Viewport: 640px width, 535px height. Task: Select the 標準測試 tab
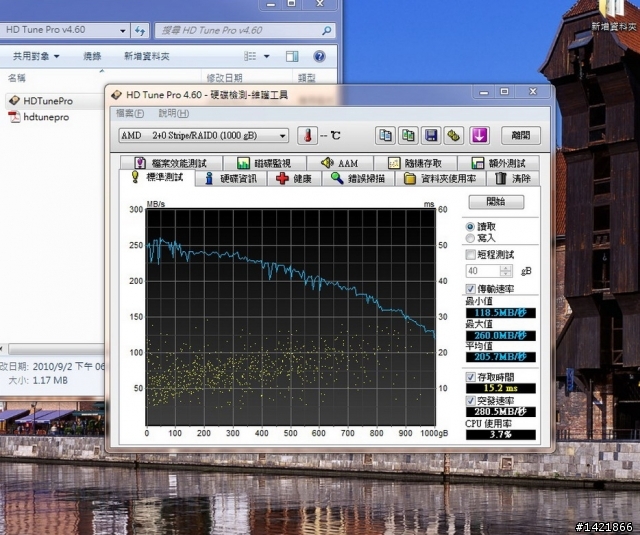[157, 178]
